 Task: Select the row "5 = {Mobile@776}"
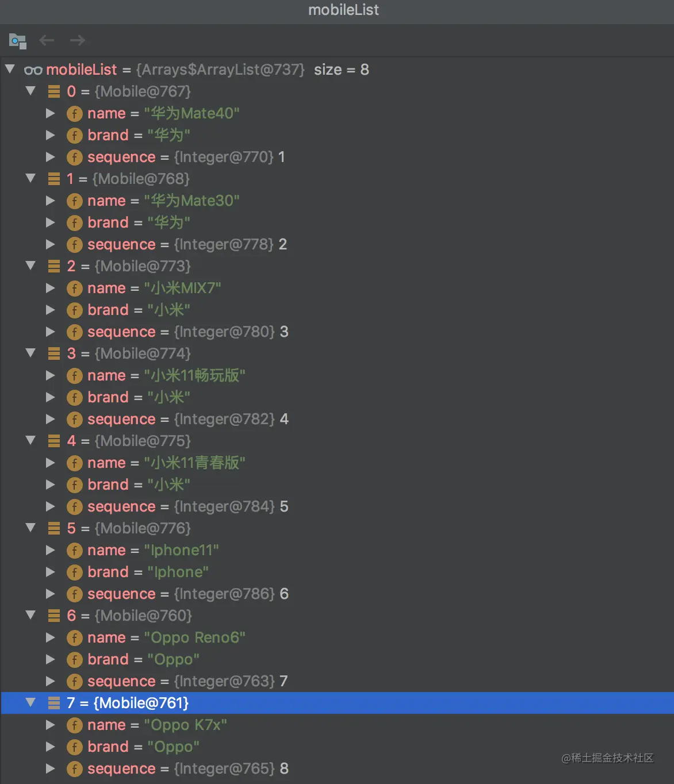click(x=337, y=528)
